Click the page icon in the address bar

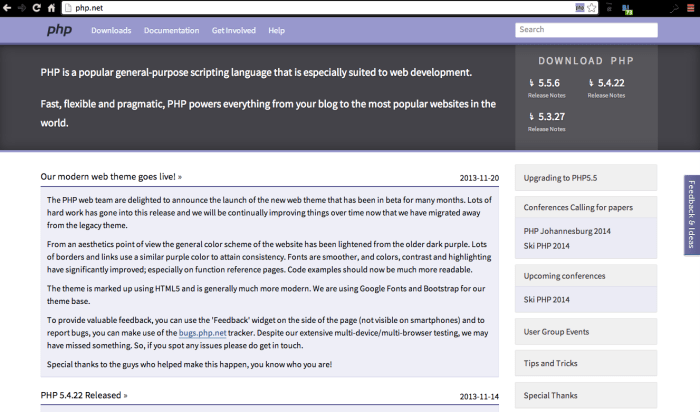[68, 8]
